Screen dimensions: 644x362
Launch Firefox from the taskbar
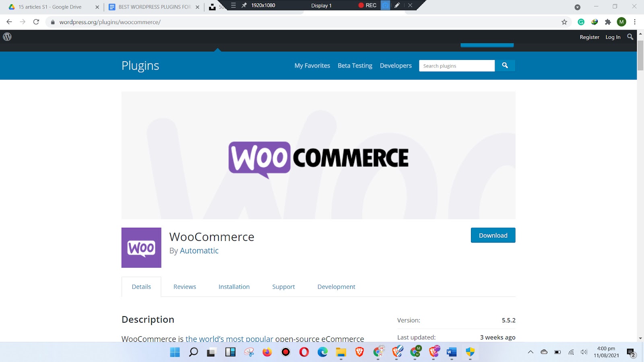[x=267, y=352]
